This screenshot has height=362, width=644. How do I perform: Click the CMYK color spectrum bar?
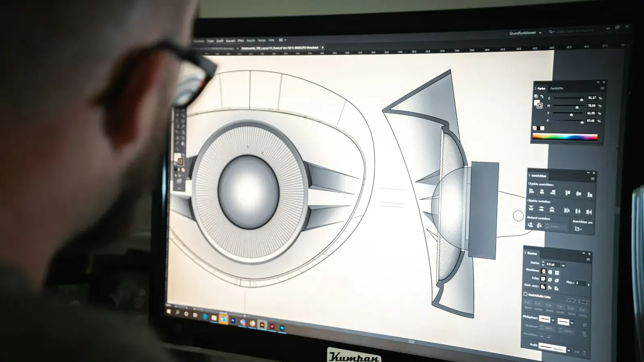(x=565, y=137)
